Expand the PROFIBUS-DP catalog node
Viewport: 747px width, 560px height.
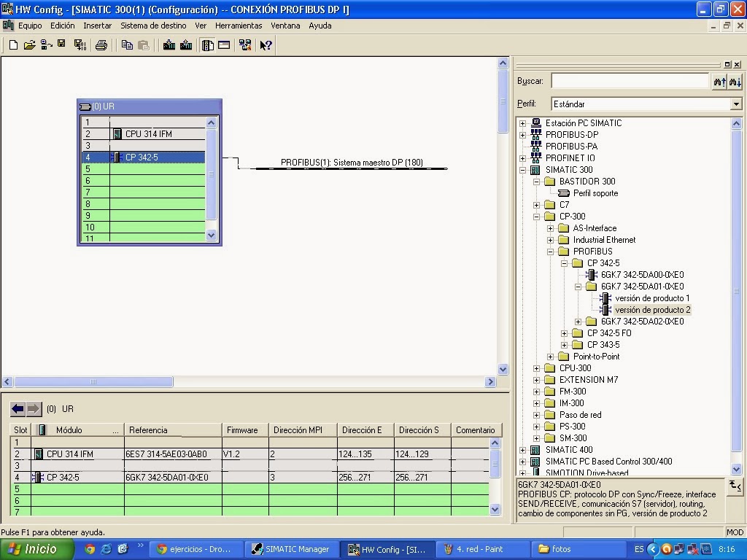click(522, 135)
